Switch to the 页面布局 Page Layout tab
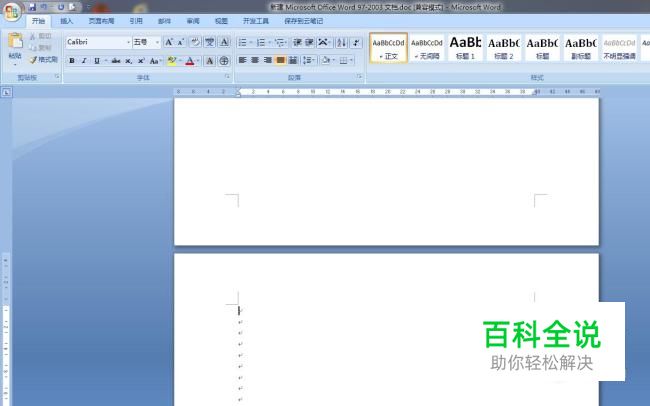 (101, 21)
